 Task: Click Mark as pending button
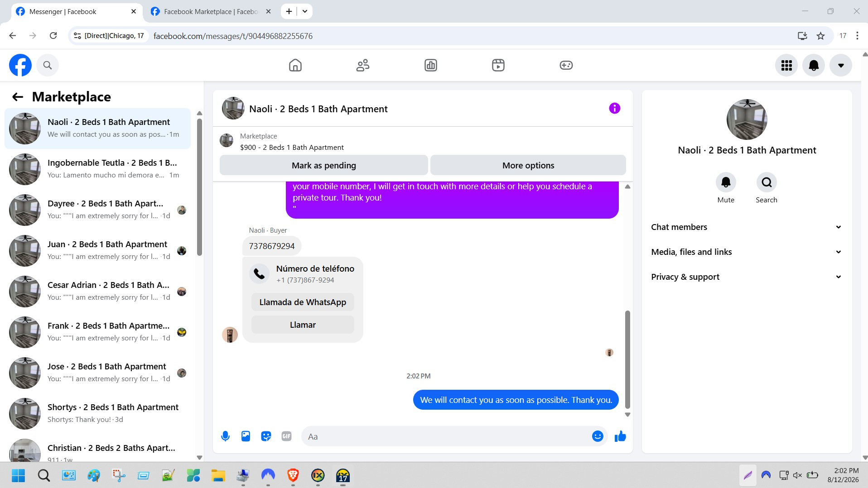(x=324, y=165)
